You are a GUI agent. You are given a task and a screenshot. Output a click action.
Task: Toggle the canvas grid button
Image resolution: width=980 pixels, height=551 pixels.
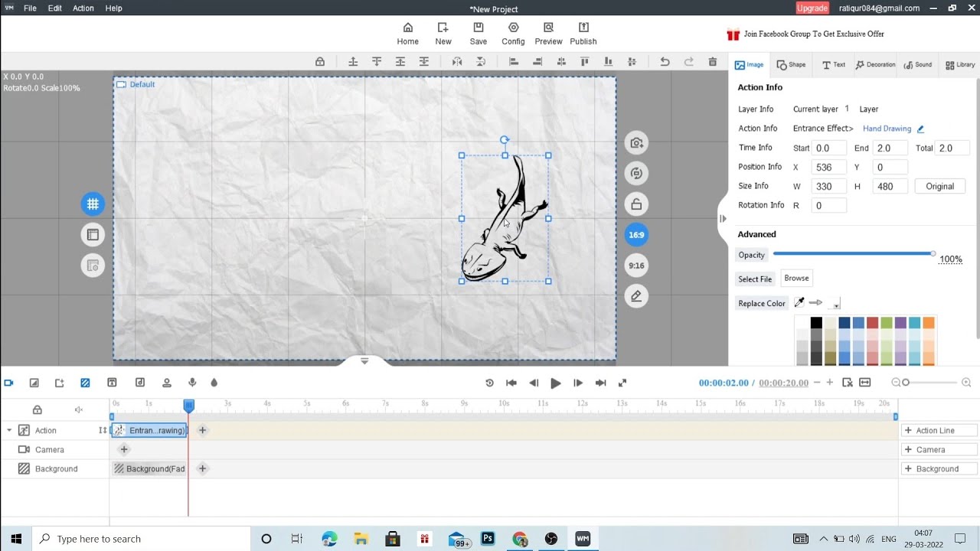[x=93, y=204]
